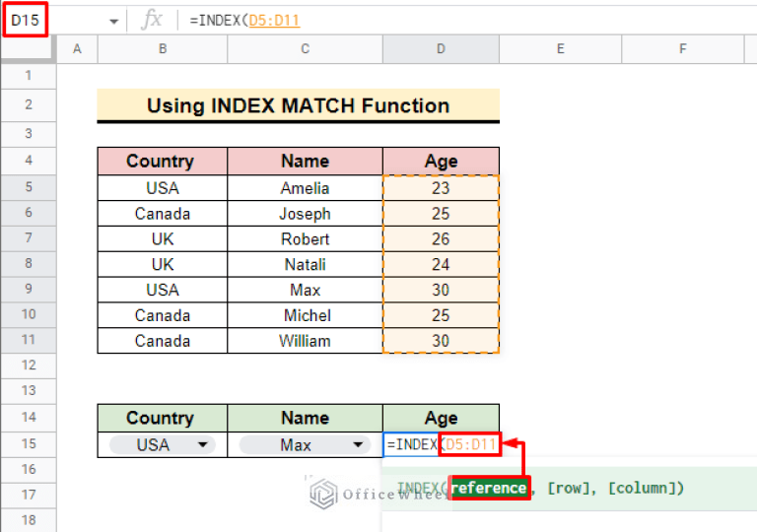Select Canada country cell in row 10

163,315
